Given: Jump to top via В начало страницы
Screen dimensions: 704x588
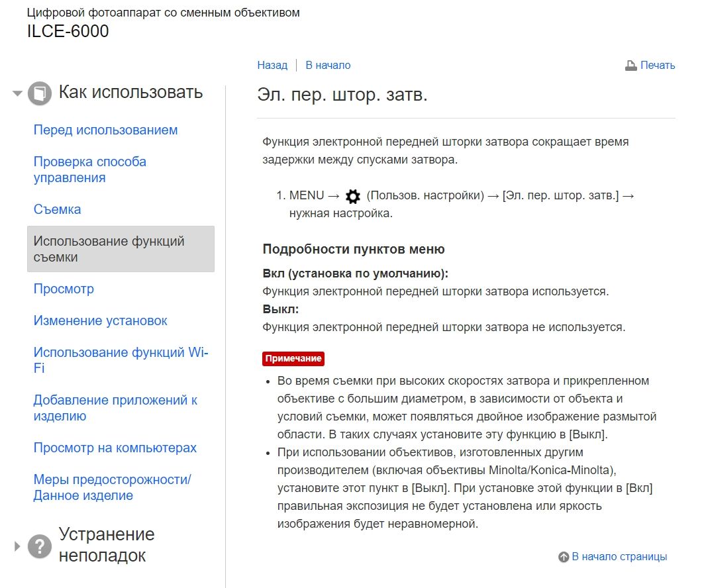Looking at the screenshot, I should point(619,557).
